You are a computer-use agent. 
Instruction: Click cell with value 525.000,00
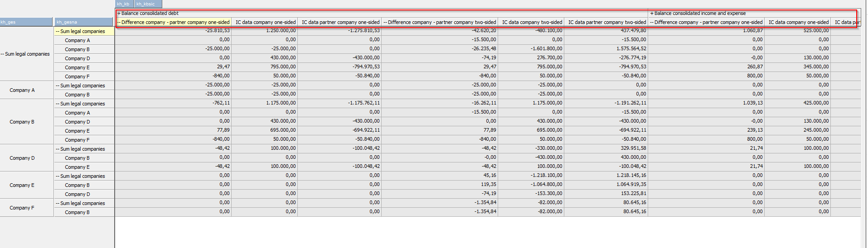tap(798, 31)
